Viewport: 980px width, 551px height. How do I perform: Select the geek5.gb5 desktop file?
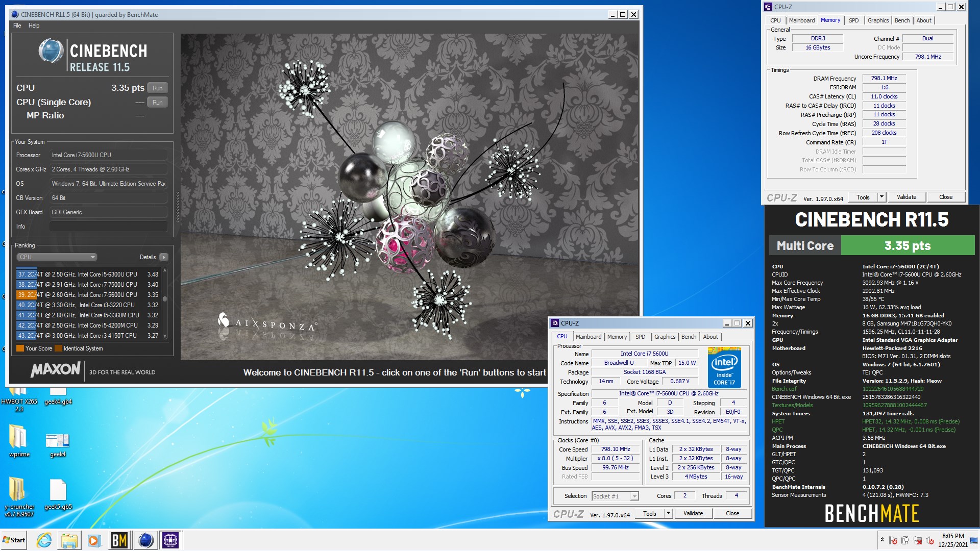58,494
